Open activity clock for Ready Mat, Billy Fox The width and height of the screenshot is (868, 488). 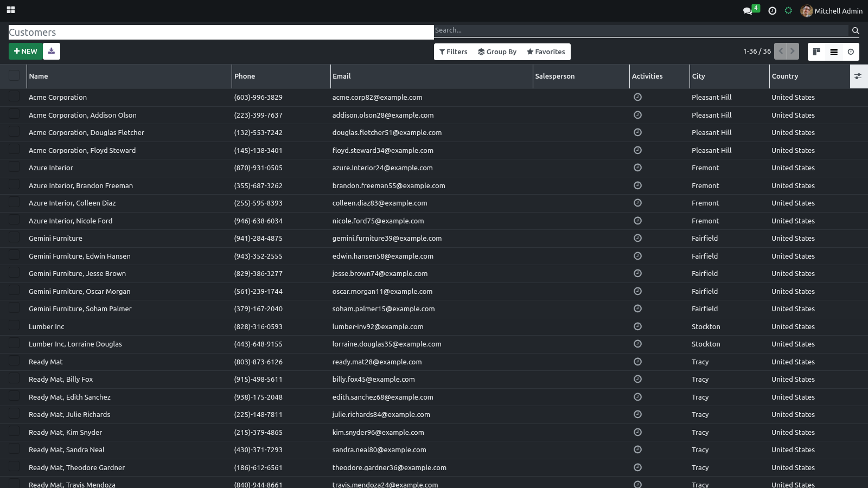[x=637, y=379]
